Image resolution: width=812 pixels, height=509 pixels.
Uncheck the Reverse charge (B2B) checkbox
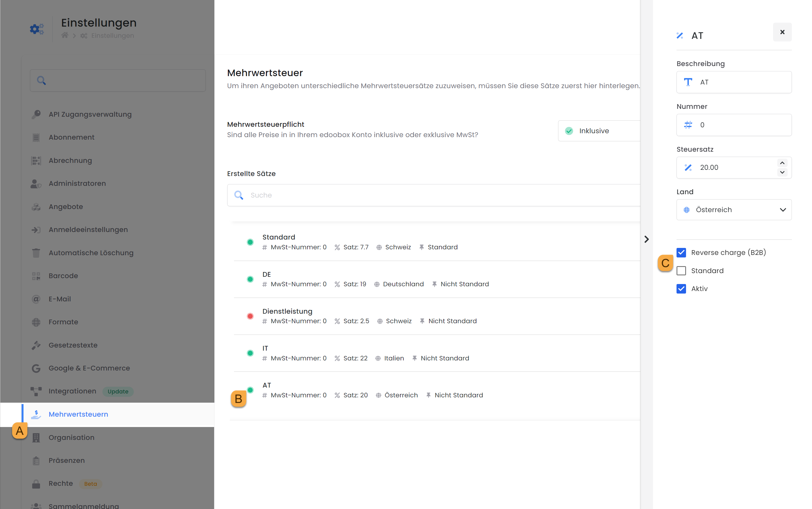[x=681, y=252]
